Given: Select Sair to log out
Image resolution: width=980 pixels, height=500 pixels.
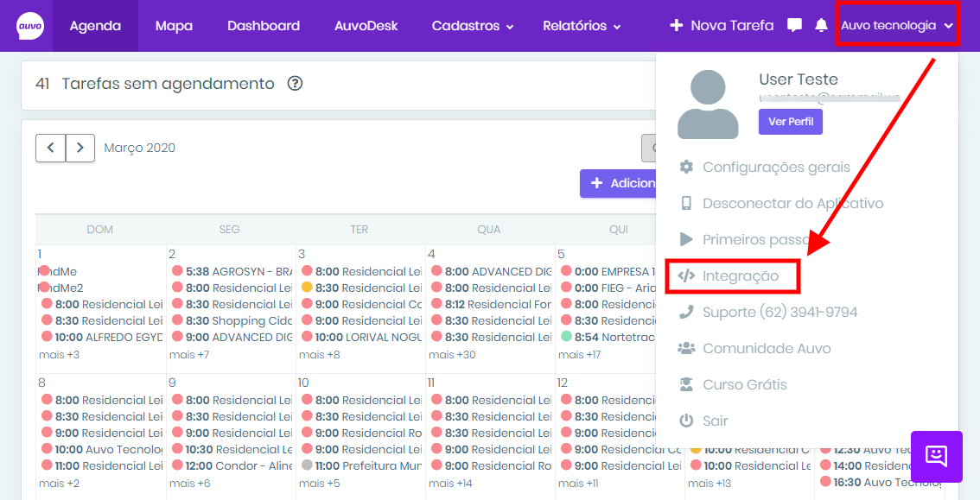Looking at the screenshot, I should (715, 421).
